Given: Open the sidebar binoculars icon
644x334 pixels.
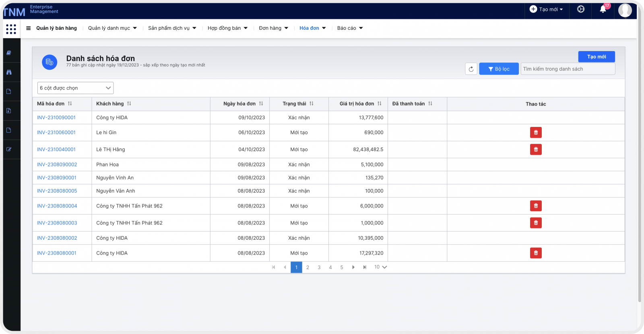Looking at the screenshot, I should click(9, 72).
